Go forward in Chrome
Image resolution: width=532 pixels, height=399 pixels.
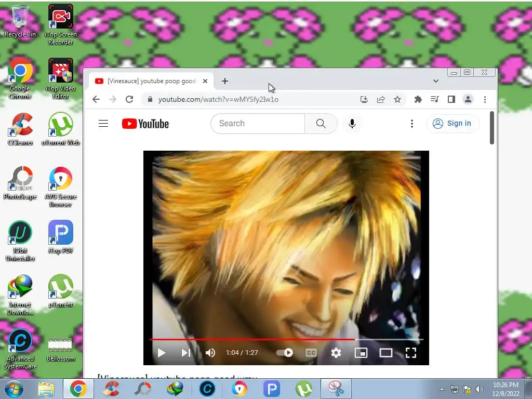113,99
